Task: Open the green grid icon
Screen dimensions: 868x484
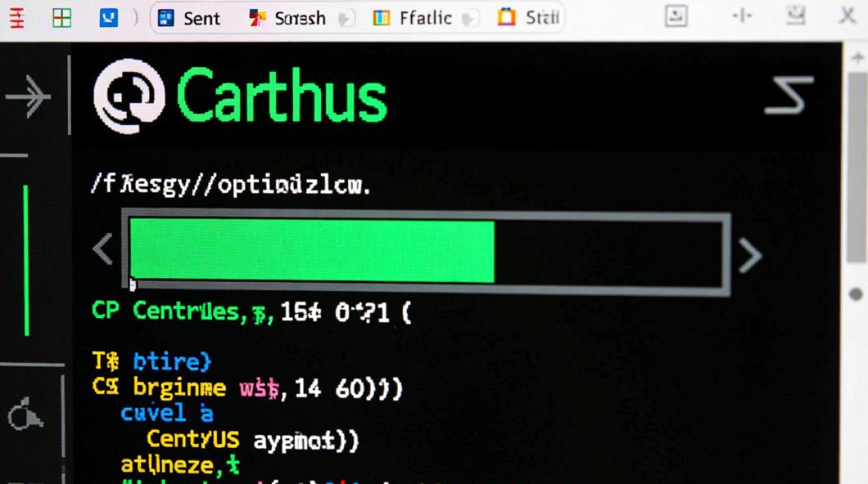Action: pyautogui.click(x=61, y=18)
